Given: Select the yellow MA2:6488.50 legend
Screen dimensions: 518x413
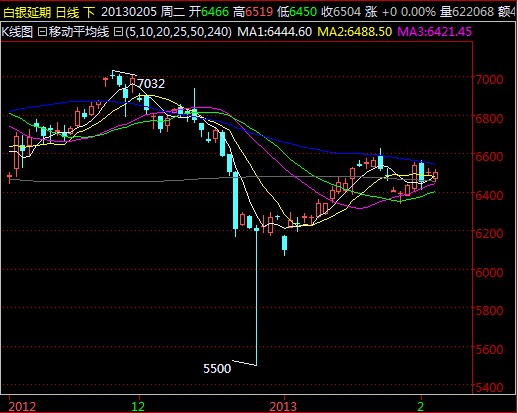Looking at the screenshot, I should coord(355,32).
